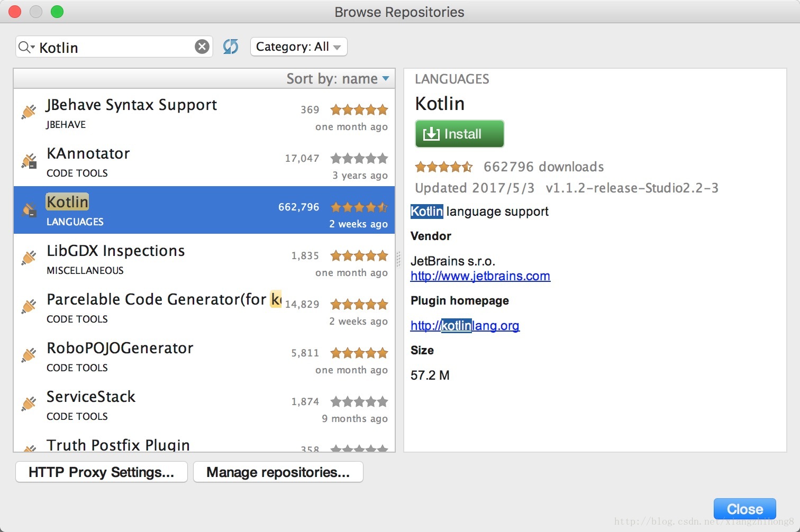
Task: Open the Category: All dropdown
Action: coord(298,47)
